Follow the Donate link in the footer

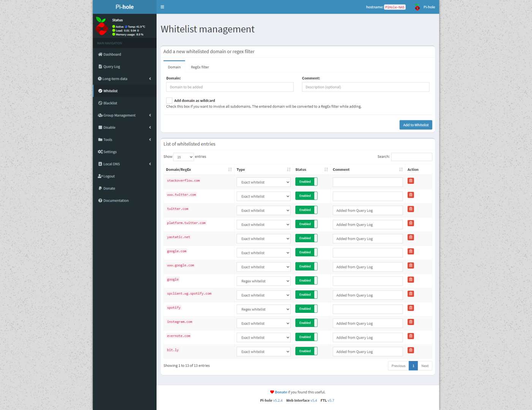pos(281,392)
